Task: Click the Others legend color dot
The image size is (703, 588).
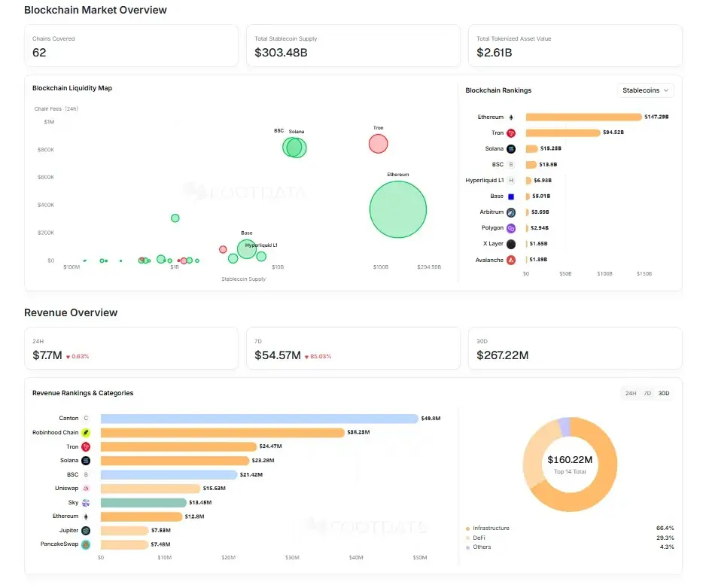Action: point(467,547)
